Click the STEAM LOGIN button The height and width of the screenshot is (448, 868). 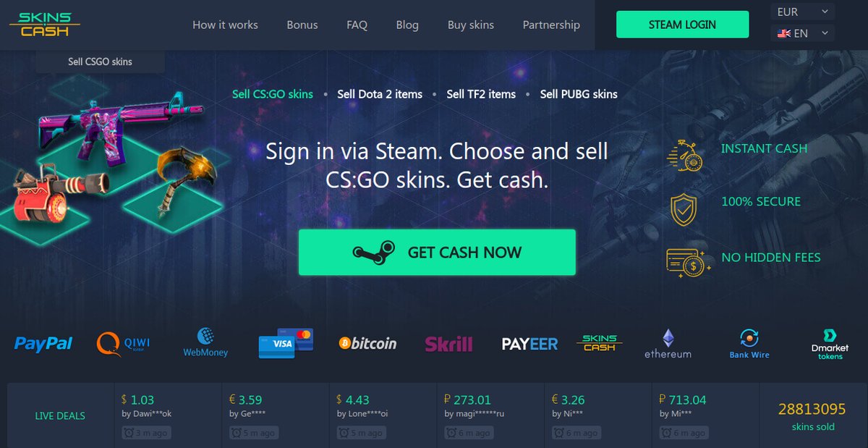(x=682, y=25)
